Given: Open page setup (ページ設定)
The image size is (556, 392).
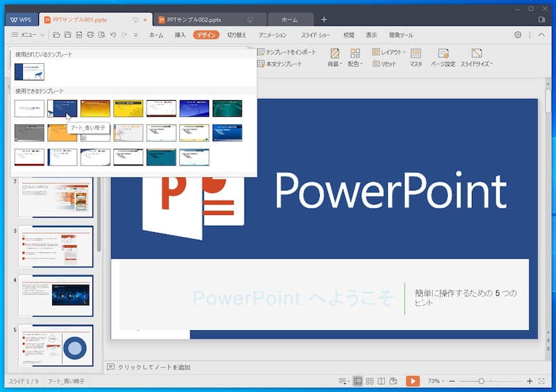Looking at the screenshot, I should [x=443, y=58].
